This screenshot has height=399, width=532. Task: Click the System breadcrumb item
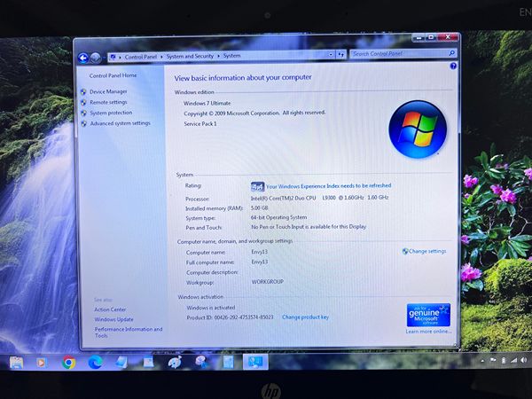coord(231,56)
